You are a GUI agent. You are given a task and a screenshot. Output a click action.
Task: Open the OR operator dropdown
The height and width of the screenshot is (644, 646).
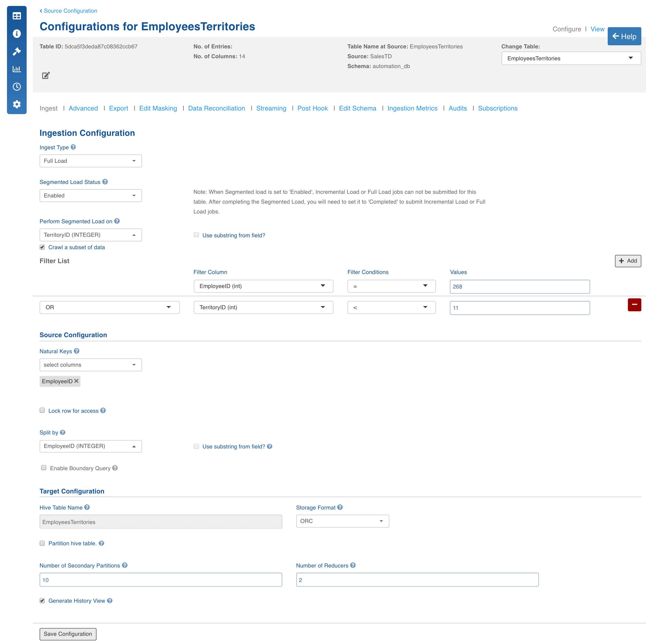(110, 307)
